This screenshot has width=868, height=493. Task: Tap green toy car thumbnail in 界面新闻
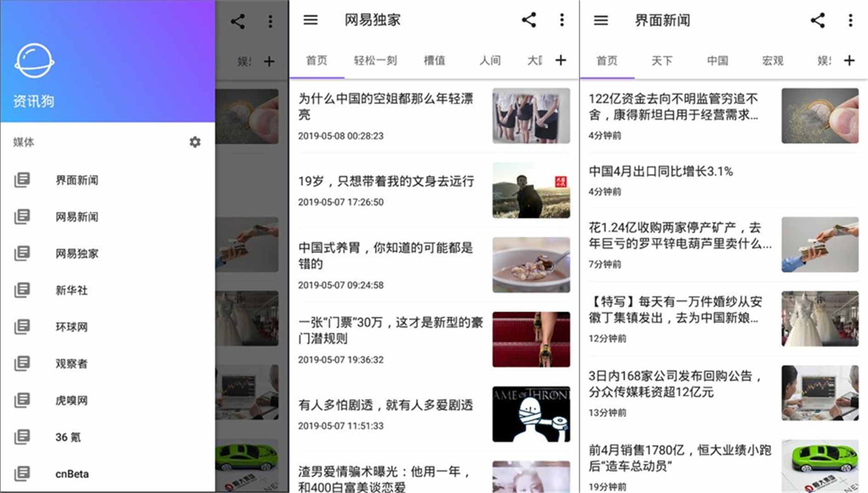click(820, 466)
